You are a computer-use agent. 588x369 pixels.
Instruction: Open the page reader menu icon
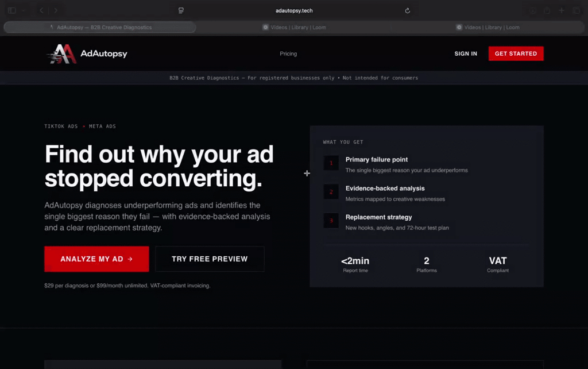pyautogui.click(x=181, y=10)
